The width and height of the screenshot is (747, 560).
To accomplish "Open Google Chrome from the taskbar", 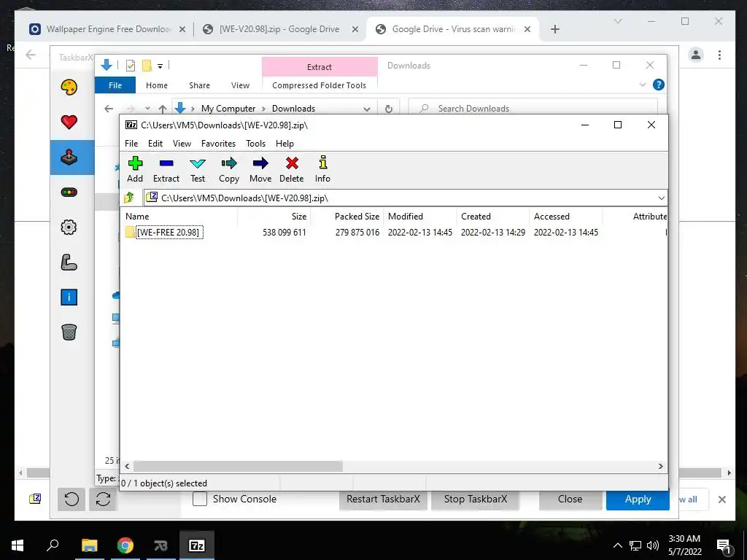I will pos(125,545).
